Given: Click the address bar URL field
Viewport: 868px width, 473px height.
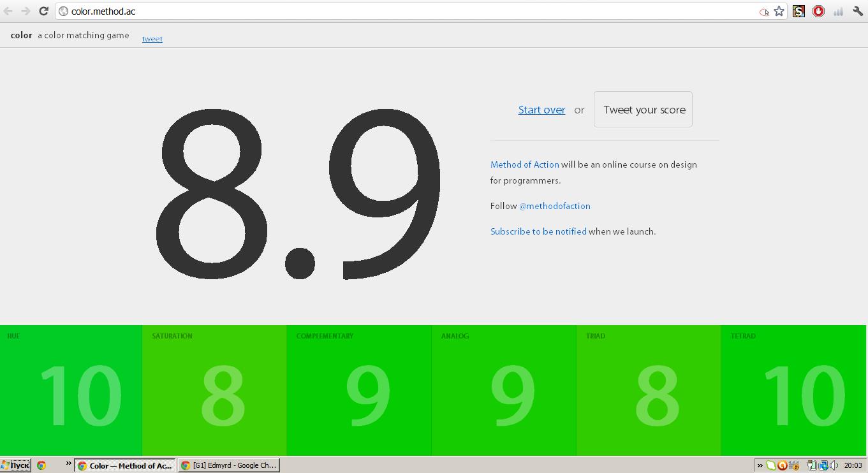Looking at the screenshot, I should pos(408,11).
